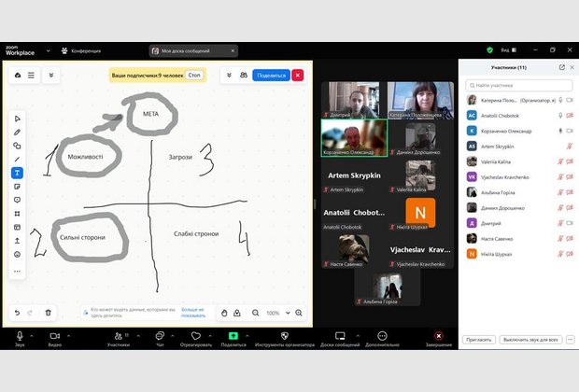579x392 pixels.
Task: Toggle the hand pan tool on whiteboard
Action: coord(224,313)
